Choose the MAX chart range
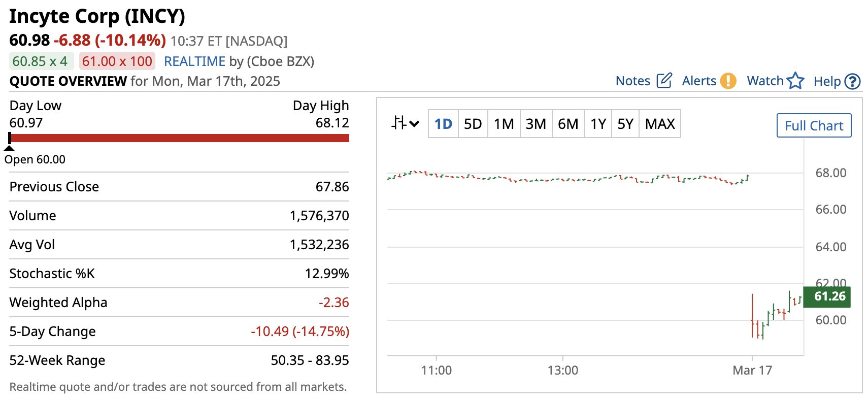The image size is (868, 404). click(x=660, y=124)
